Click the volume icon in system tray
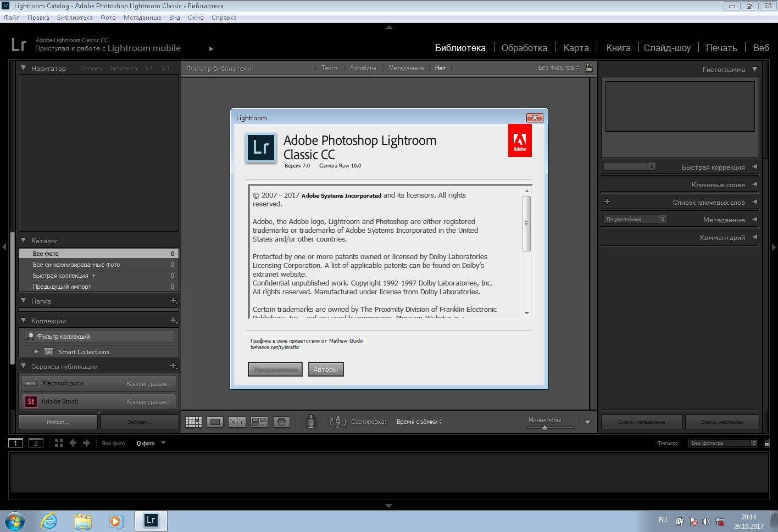This screenshot has width=778, height=532. pyautogui.click(x=706, y=522)
